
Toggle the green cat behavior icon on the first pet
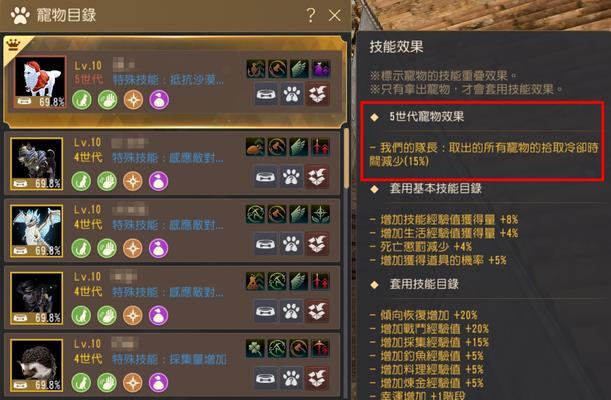click(82, 99)
